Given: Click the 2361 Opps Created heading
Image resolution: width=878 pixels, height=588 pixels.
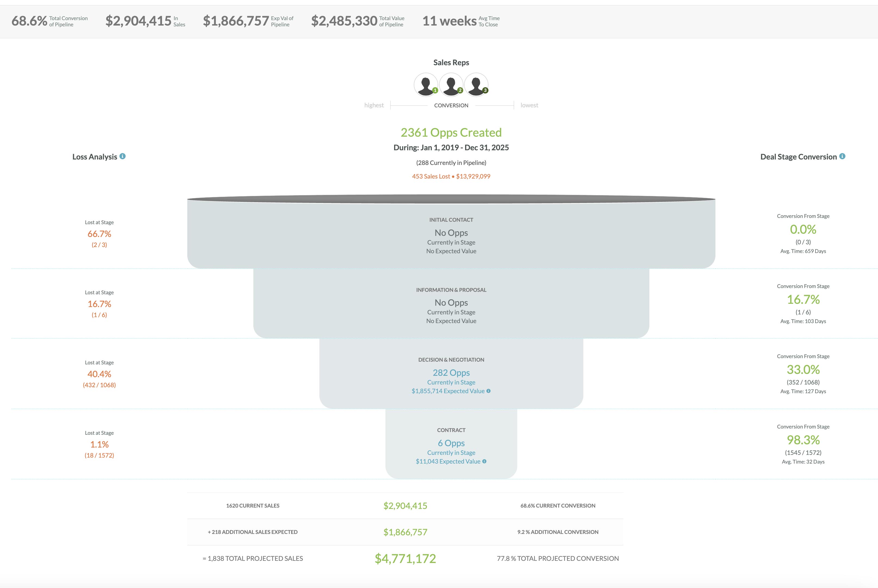Looking at the screenshot, I should (x=451, y=132).
